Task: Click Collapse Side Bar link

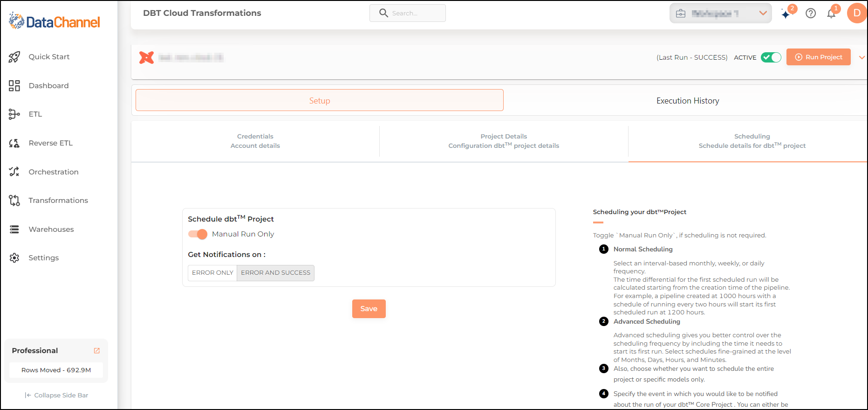Action: [56, 395]
